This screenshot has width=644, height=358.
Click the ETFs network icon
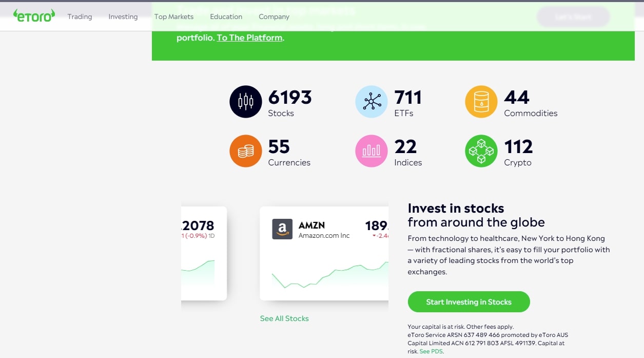(372, 102)
